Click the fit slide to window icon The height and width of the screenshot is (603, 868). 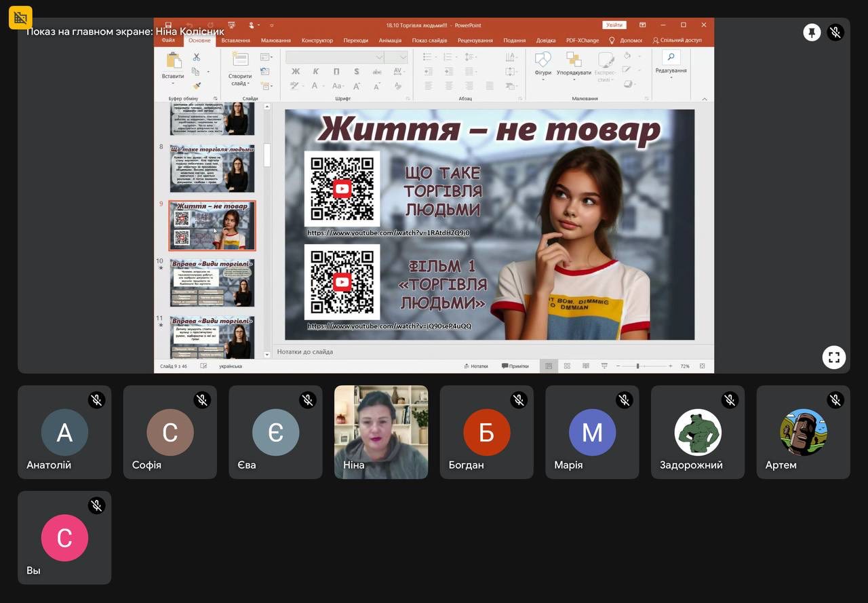point(703,366)
